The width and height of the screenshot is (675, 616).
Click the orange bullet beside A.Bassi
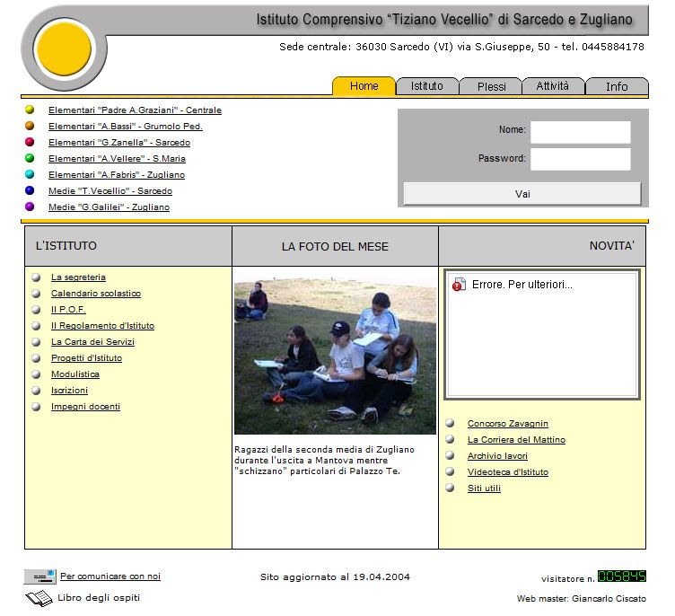click(x=30, y=126)
